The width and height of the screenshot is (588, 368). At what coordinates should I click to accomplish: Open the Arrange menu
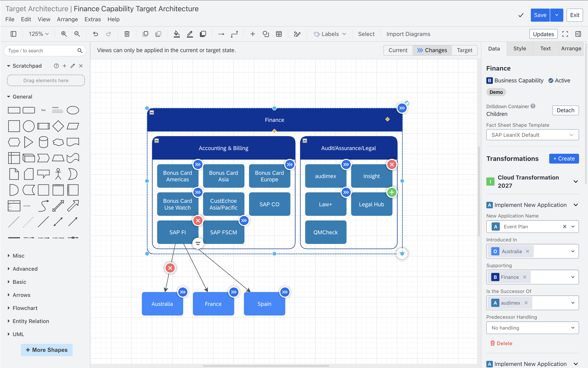(x=67, y=19)
